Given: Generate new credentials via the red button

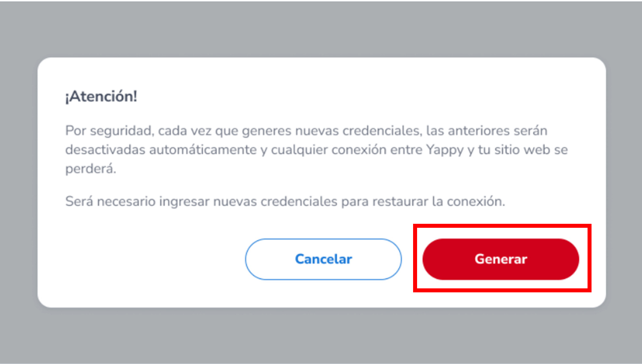Looking at the screenshot, I should click(x=500, y=259).
